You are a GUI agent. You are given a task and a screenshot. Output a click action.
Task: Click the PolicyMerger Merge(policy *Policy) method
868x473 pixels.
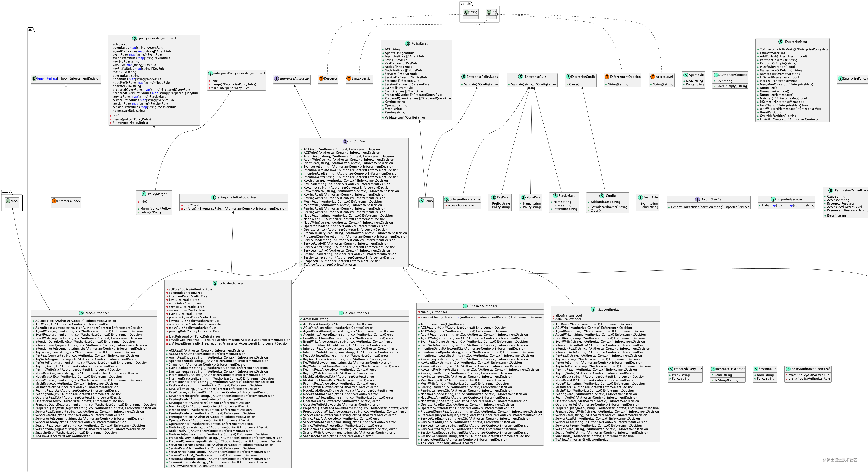click(155, 209)
